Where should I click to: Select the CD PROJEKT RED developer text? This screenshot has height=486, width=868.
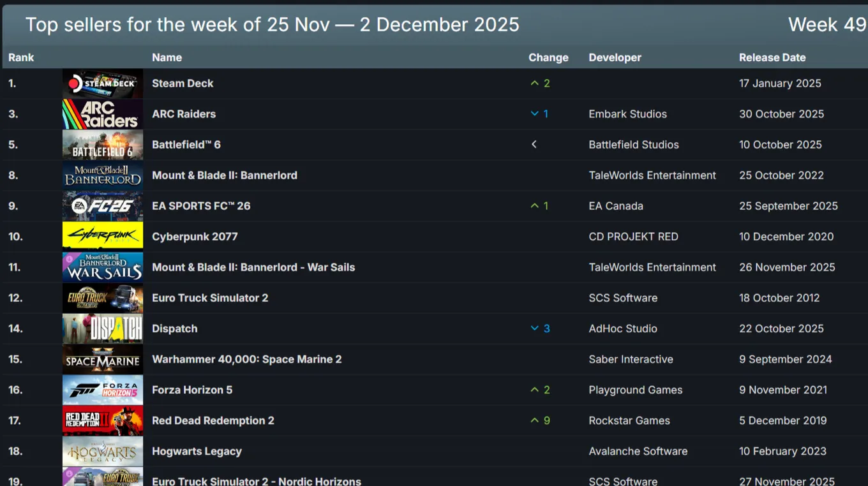[x=633, y=237]
